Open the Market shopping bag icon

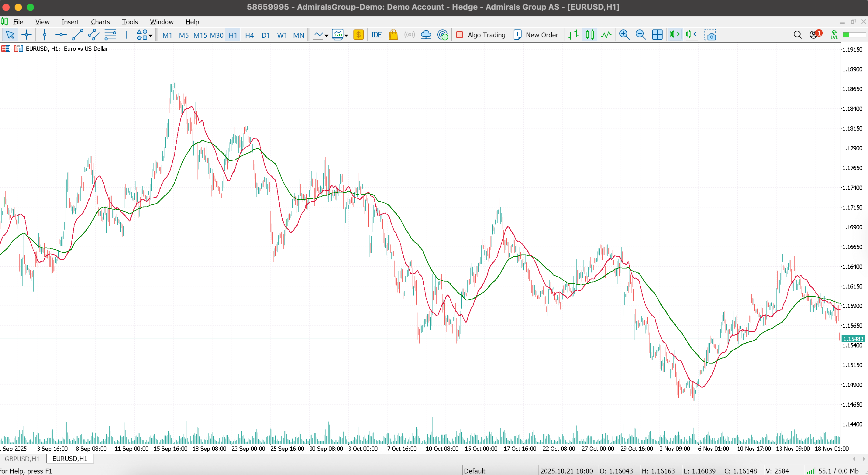(x=393, y=35)
